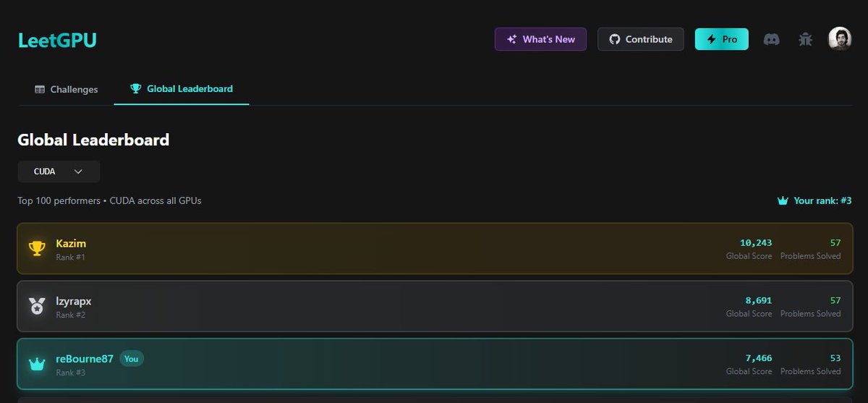Viewport: 868px width, 403px height.
Task: Click the Your rank: #3 indicator
Action: [814, 200]
